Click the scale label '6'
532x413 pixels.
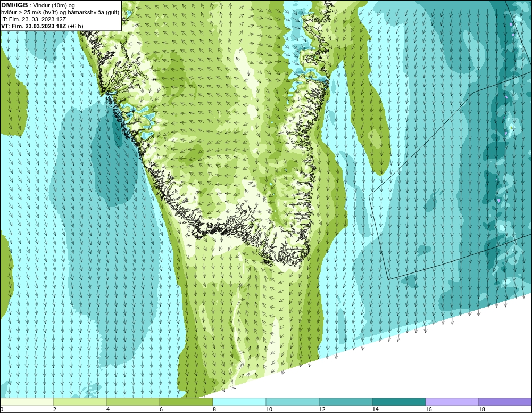161,409
